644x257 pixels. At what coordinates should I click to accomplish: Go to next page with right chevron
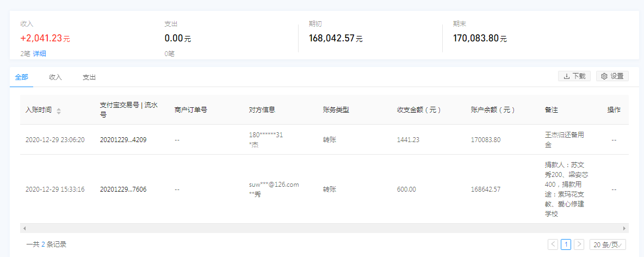(579, 244)
